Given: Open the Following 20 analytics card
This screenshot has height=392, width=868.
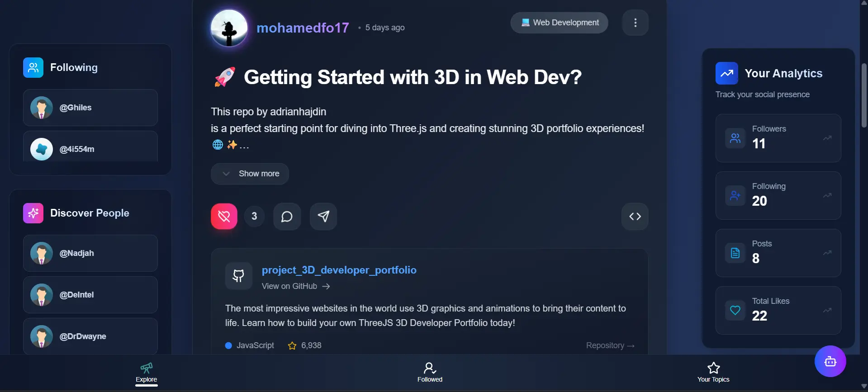Looking at the screenshot, I should click(778, 195).
